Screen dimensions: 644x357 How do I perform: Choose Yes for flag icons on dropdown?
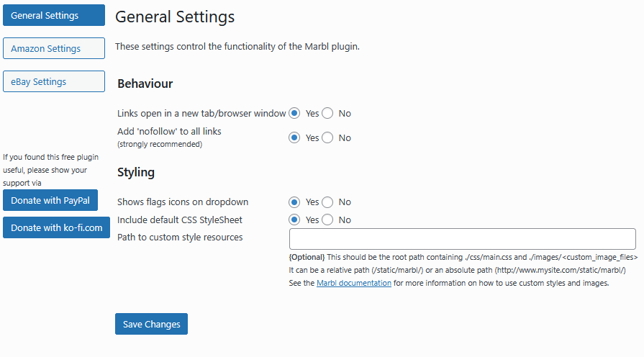pos(294,202)
